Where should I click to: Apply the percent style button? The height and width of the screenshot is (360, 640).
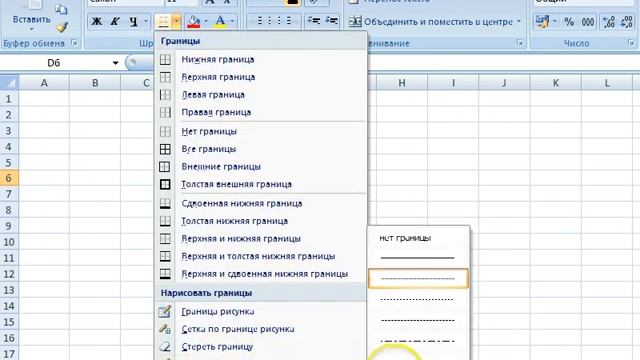pyautogui.click(x=569, y=22)
